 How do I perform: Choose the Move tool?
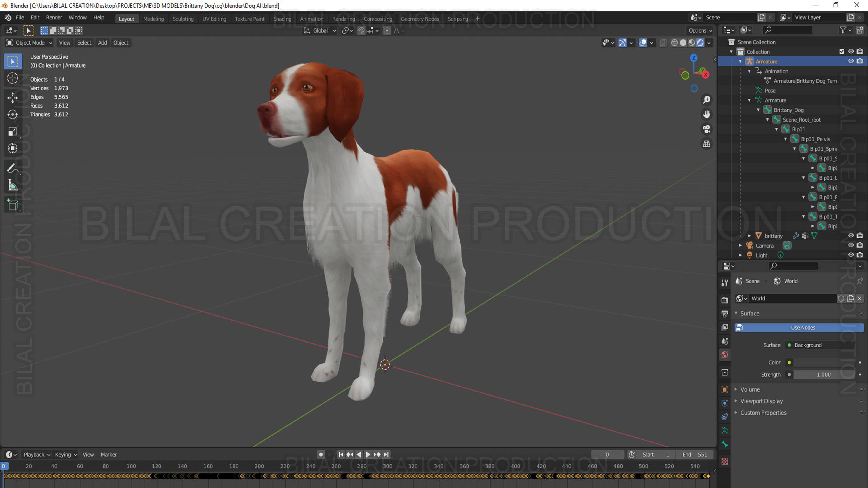click(x=13, y=98)
